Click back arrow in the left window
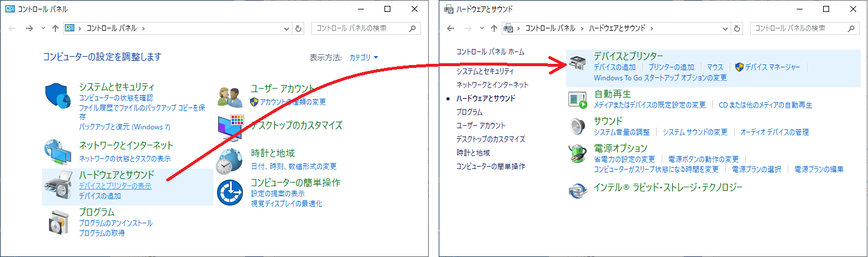The height and width of the screenshot is (257, 868). point(12,28)
